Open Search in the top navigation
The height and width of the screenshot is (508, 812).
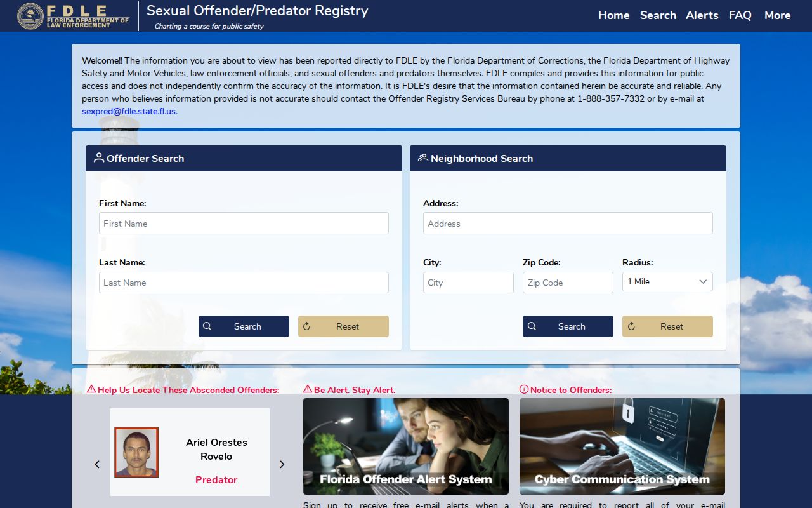coord(658,15)
